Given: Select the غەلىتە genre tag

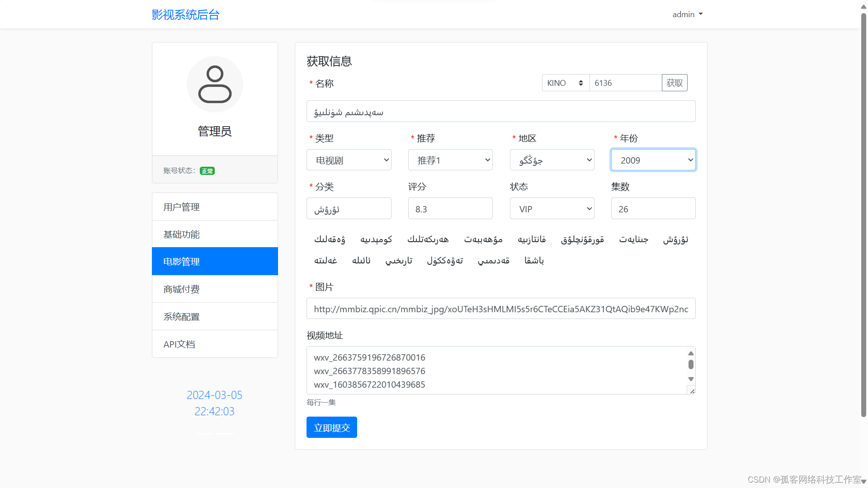Looking at the screenshot, I should tap(325, 261).
